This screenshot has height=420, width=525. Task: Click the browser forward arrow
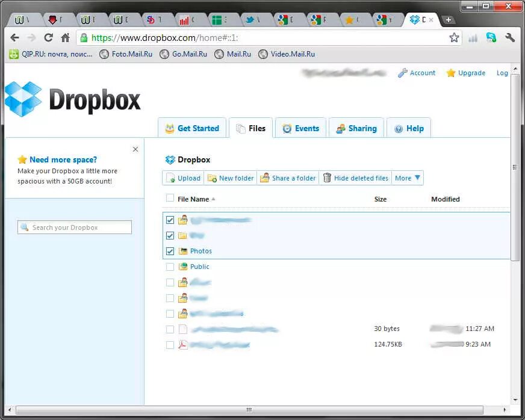click(x=31, y=38)
